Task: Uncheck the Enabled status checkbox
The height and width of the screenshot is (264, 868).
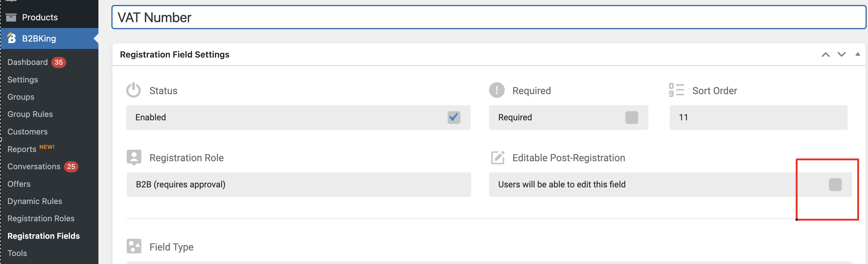Action: click(454, 117)
